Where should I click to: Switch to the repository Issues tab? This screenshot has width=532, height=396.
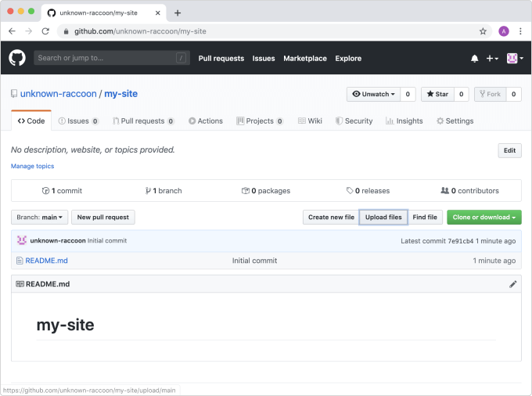pyautogui.click(x=78, y=121)
